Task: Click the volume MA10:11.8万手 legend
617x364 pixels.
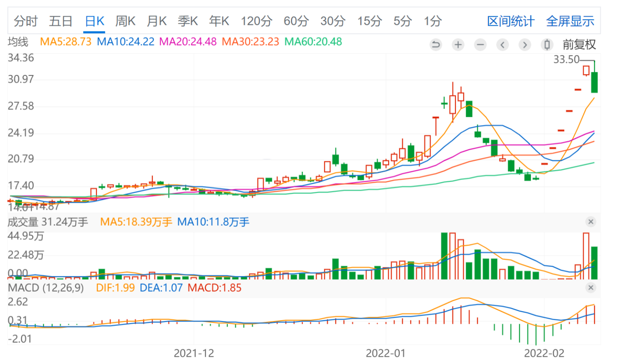Action: click(x=213, y=222)
